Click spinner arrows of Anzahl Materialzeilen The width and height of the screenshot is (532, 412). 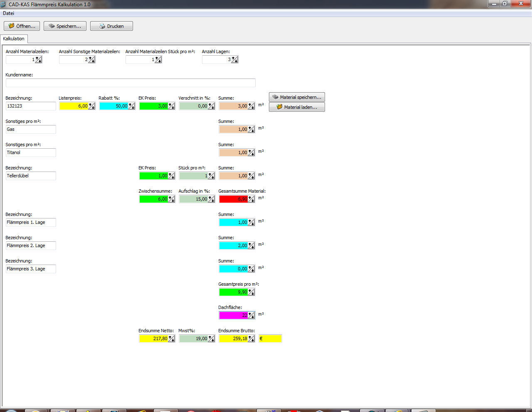tap(39, 60)
